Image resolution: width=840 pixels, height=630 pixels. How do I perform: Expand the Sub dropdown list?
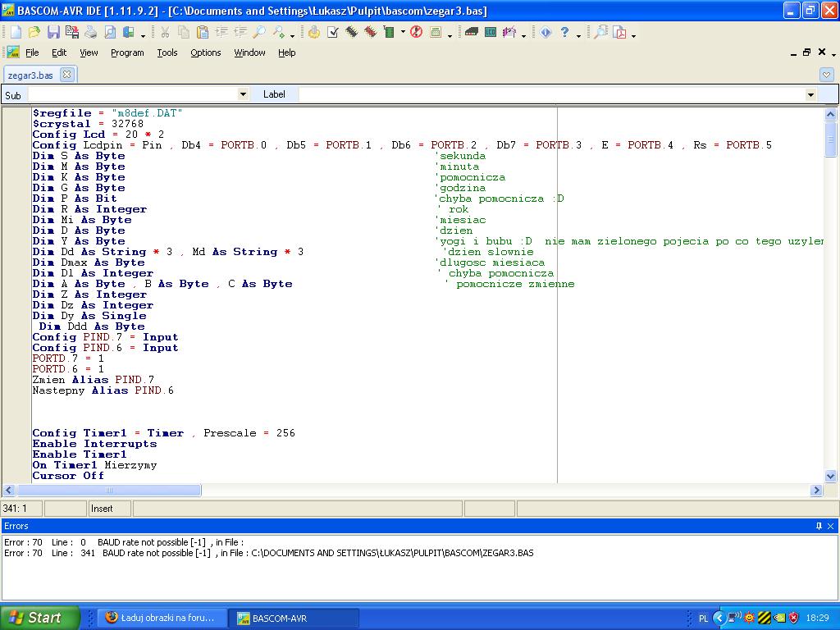click(x=242, y=94)
